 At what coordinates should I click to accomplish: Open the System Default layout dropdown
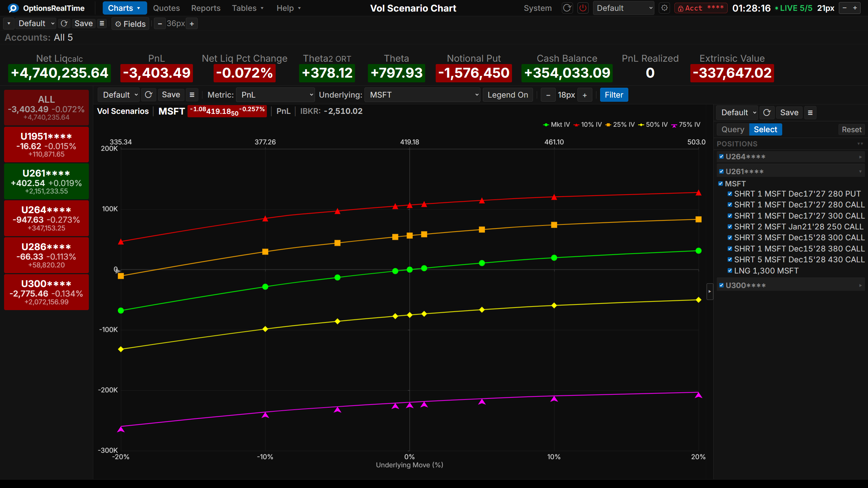coord(624,8)
